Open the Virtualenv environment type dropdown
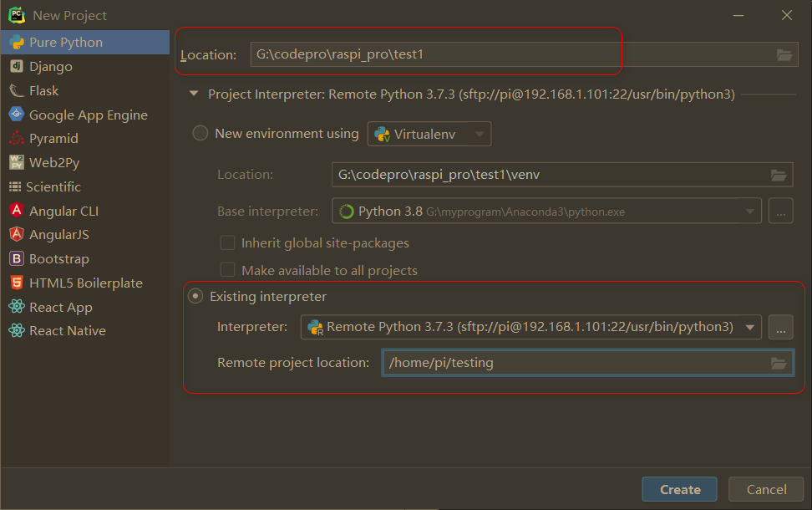Screen dimensions: 812x510 (477, 133)
